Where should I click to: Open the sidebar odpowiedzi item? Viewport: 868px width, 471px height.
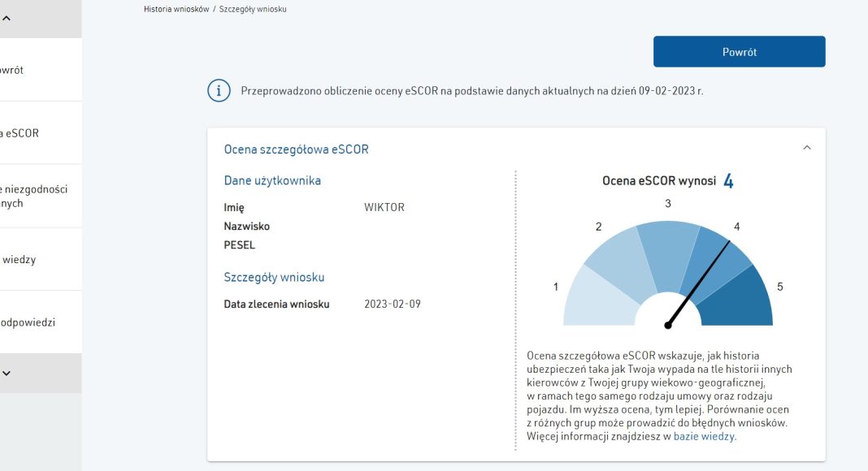coord(28,322)
